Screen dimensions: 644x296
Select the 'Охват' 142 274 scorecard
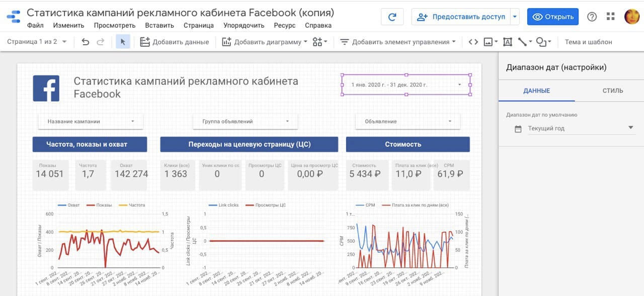tap(129, 175)
